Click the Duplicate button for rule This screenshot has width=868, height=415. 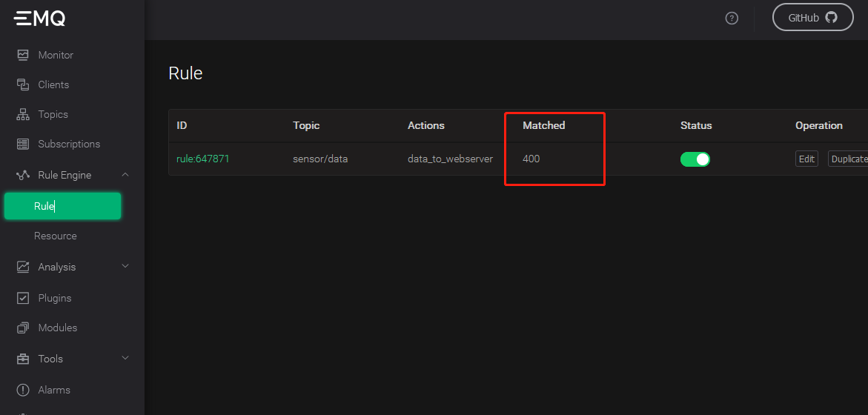849,159
